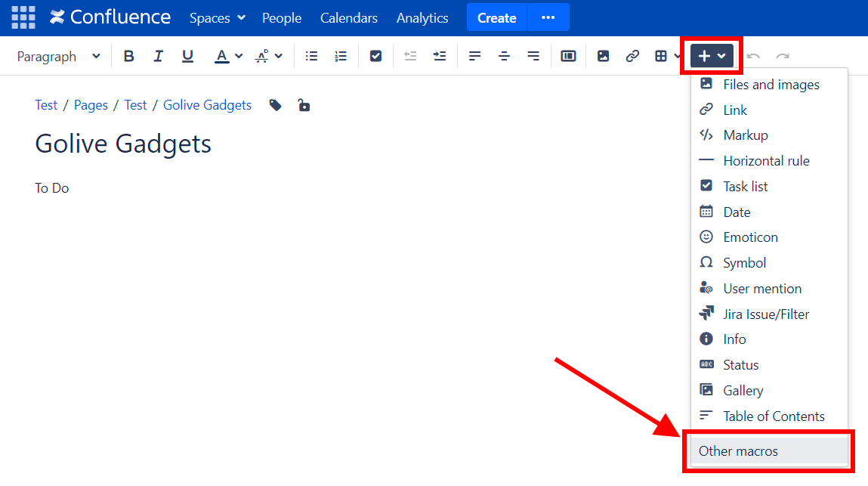
Task: Open page restrictions via the lock icon
Action: coord(304,105)
